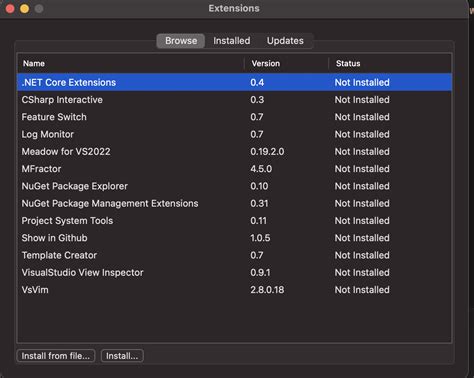The width and height of the screenshot is (474, 378).
Task: Click Not Installed status of Template Creator
Action: tap(362, 255)
